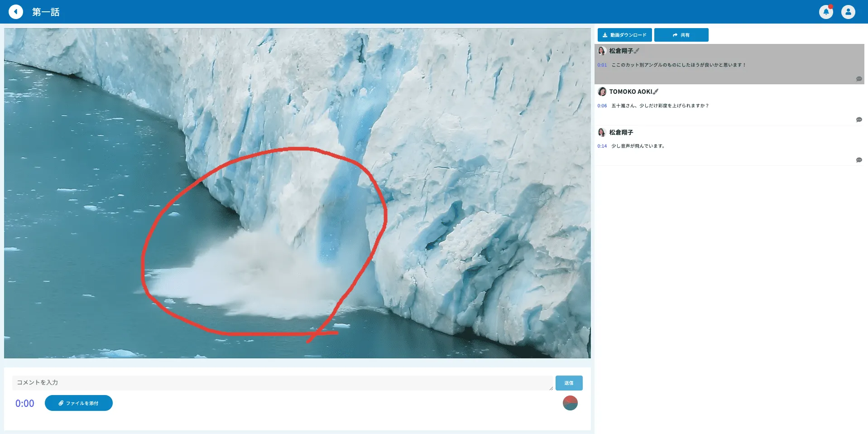Jump to the 0:01 comment timestamp

pyautogui.click(x=602, y=65)
